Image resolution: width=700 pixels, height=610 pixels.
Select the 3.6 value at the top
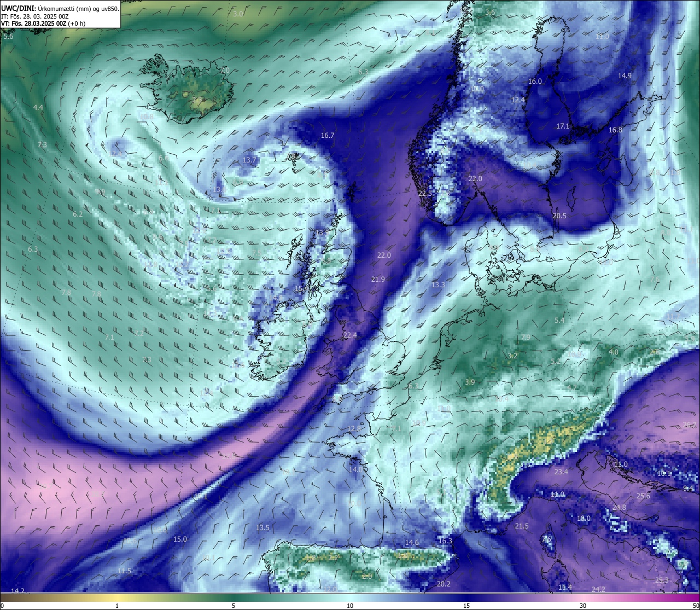tap(490, 13)
